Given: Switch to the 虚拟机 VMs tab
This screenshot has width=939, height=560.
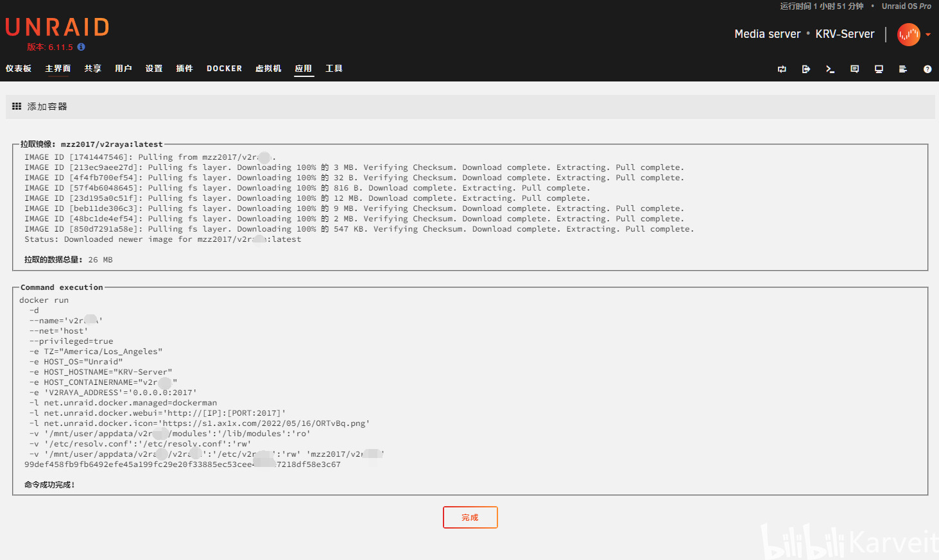Looking at the screenshot, I should 268,69.
